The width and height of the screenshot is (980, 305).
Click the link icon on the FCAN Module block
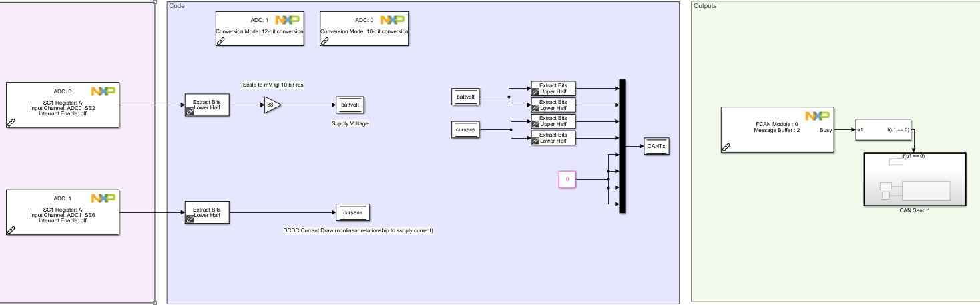pyautogui.click(x=726, y=147)
